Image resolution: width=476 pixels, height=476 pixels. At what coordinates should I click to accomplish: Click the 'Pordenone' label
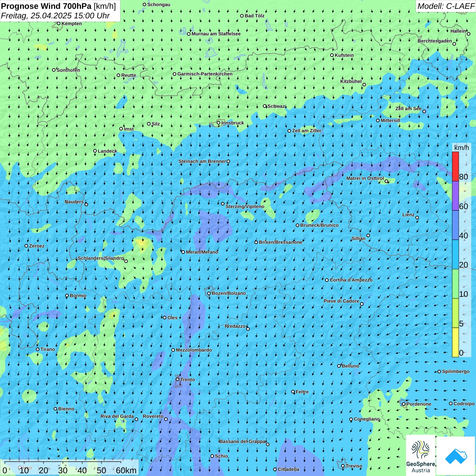click(419, 404)
